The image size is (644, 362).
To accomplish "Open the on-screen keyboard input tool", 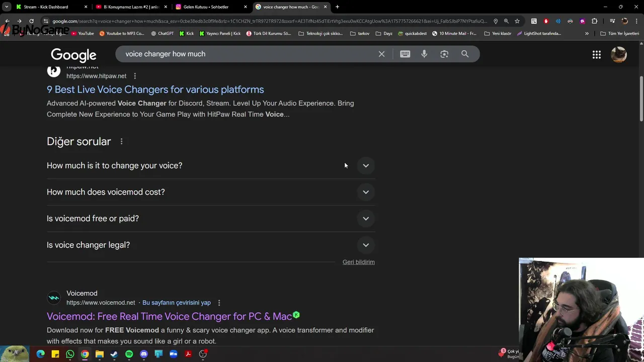I will (x=405, y=54).
